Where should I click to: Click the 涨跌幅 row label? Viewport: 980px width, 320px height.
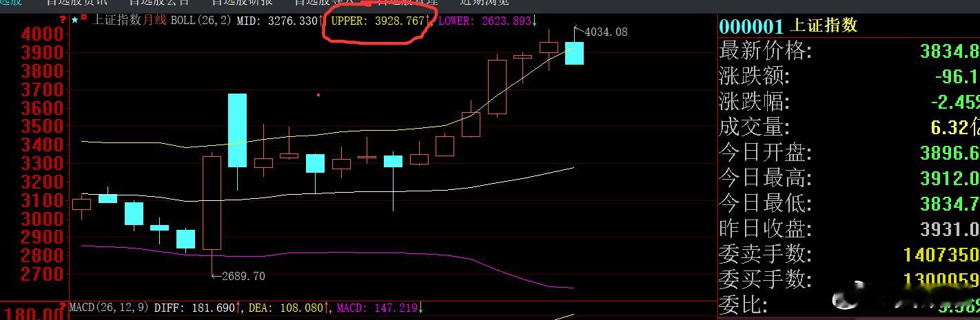pyautogui.click(x=754, y=102)
